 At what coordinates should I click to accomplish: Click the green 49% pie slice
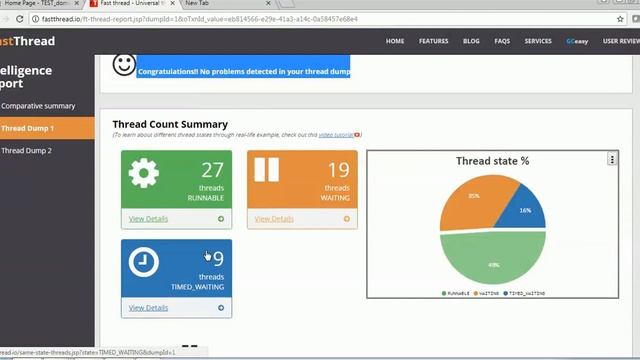point(493,257)
